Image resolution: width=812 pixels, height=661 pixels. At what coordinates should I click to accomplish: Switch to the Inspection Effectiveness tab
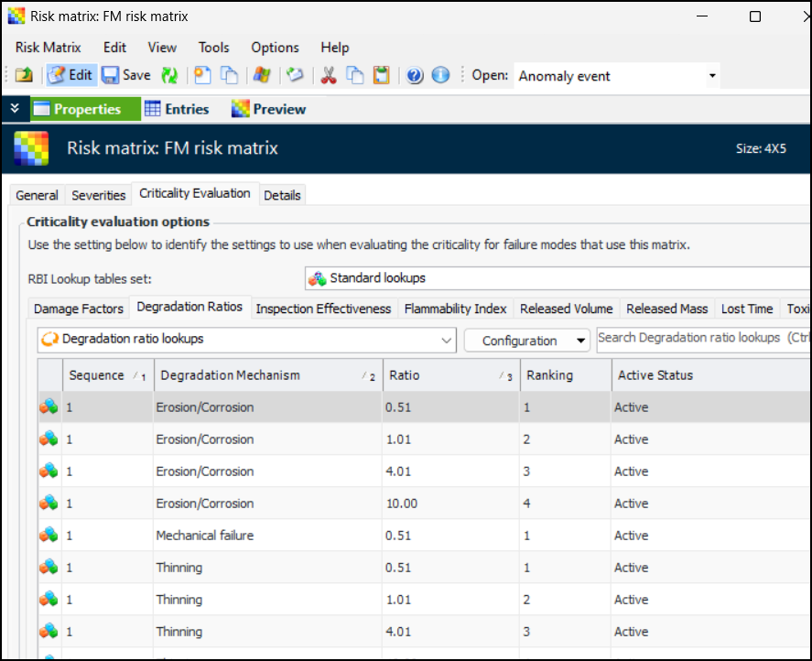(323, 309)
